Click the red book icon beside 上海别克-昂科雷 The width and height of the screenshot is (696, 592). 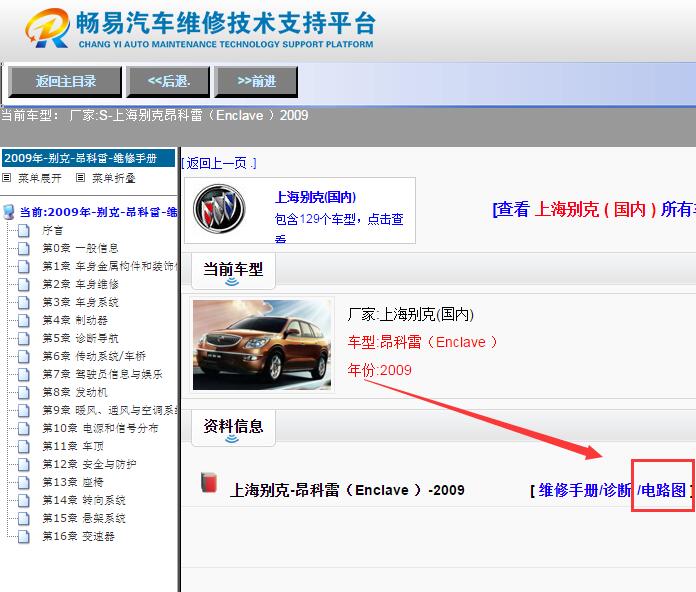pos(209,482)
